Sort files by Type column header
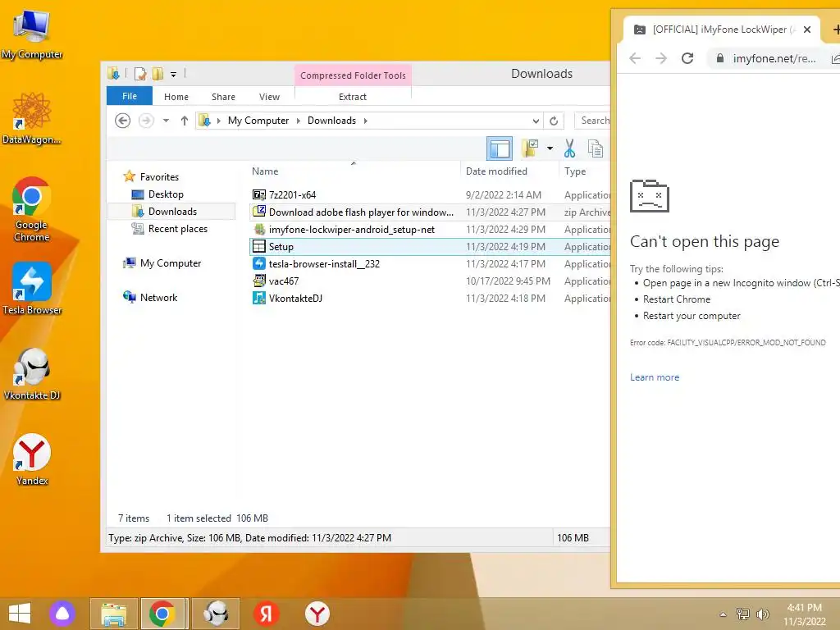Screen dimensions: 840x630 click(x=584, y=171)
